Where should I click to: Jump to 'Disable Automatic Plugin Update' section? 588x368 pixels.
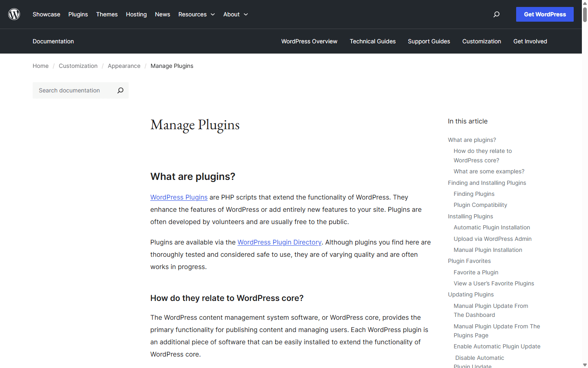(479, 362)
